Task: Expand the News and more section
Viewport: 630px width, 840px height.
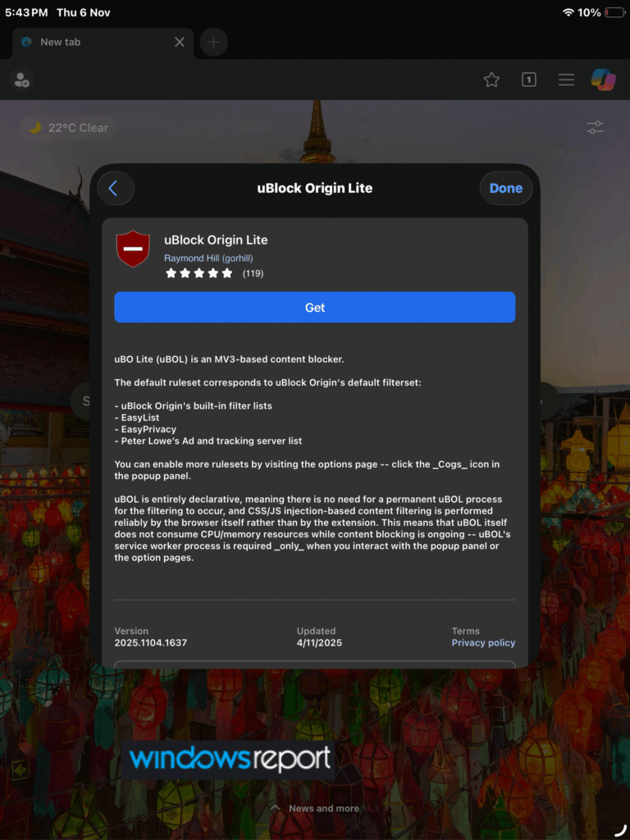Action: pos(315,808)
